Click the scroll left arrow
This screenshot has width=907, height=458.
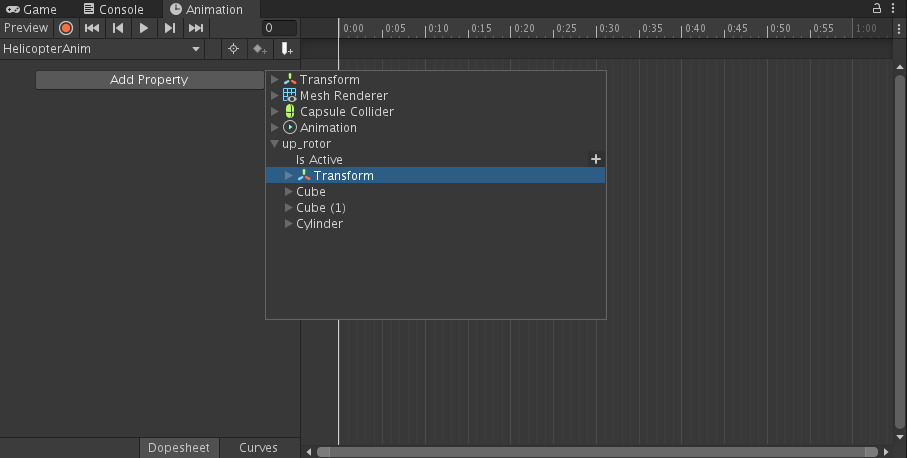coord(308,452)
